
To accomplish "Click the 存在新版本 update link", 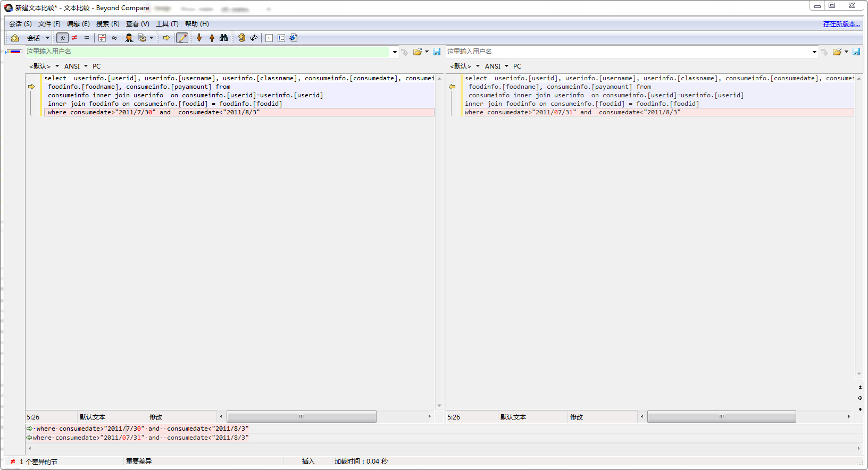I will pos(841,24).
